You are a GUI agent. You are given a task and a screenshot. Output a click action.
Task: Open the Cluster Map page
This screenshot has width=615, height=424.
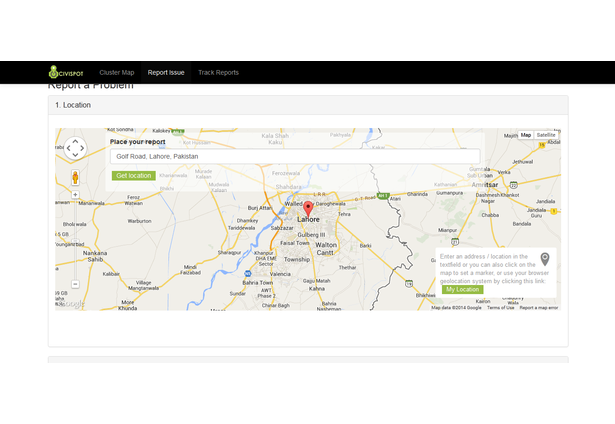[116, 73]
